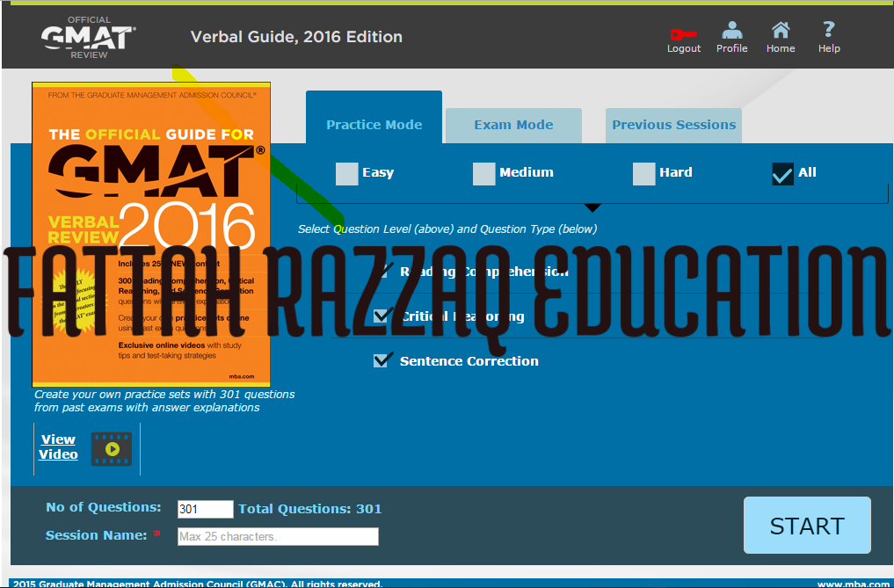This screenshot has height=588, width=894.
Task: Click the START button
Action: point(807,526)
